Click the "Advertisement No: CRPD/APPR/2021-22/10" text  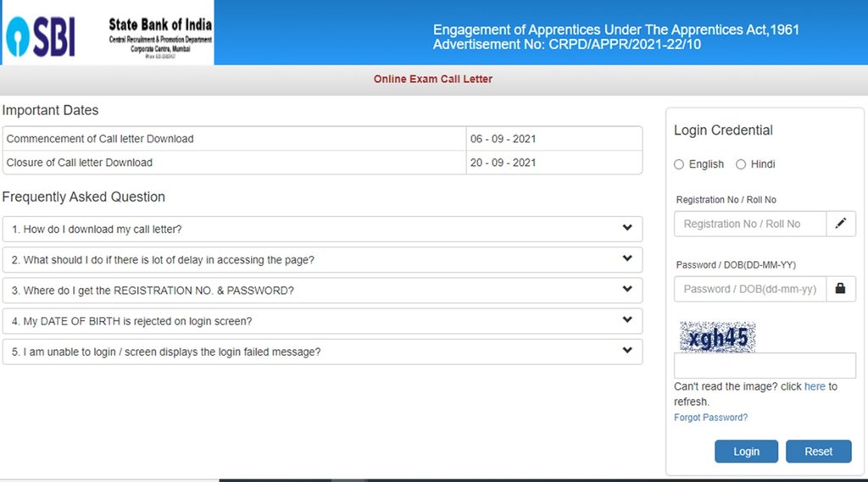(567, 45)
